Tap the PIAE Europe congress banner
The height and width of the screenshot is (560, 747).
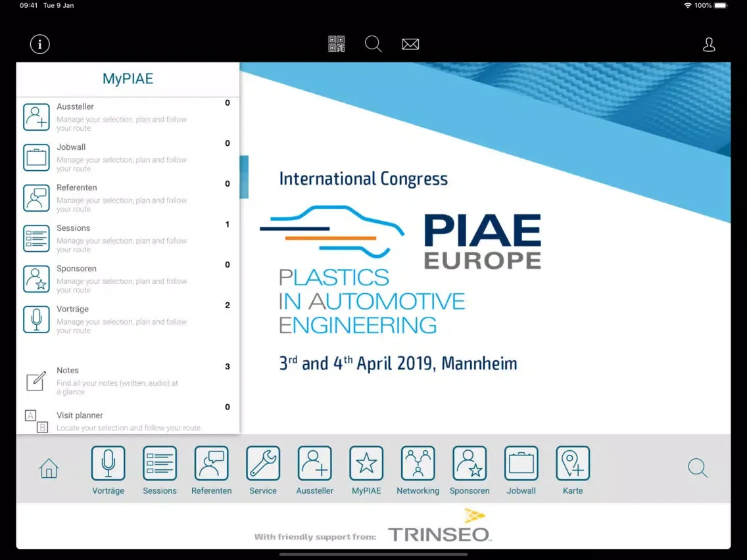click(485, 248)
